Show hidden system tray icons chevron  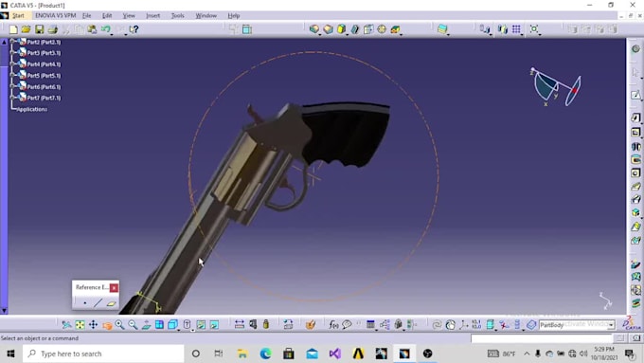point(527,354)
